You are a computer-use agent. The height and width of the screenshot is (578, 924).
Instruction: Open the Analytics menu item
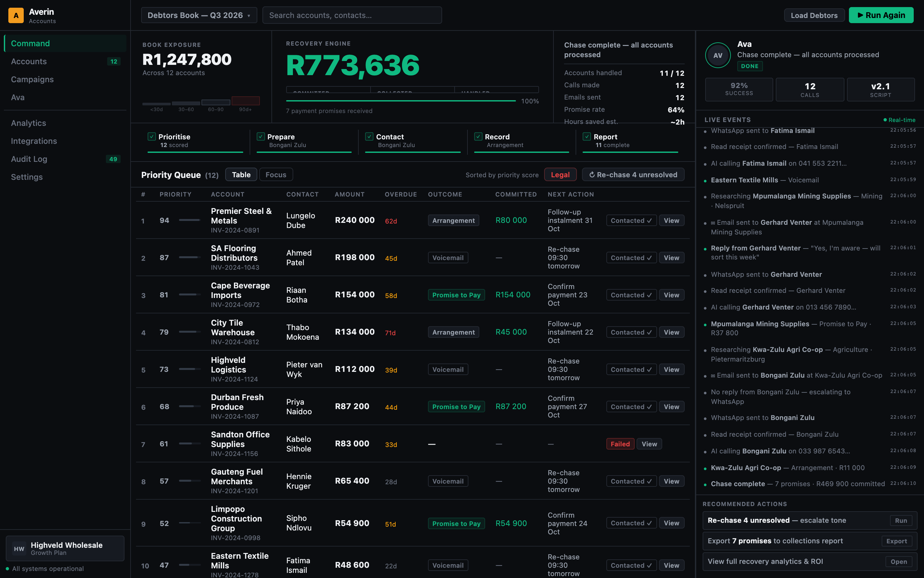pos(65,123)
